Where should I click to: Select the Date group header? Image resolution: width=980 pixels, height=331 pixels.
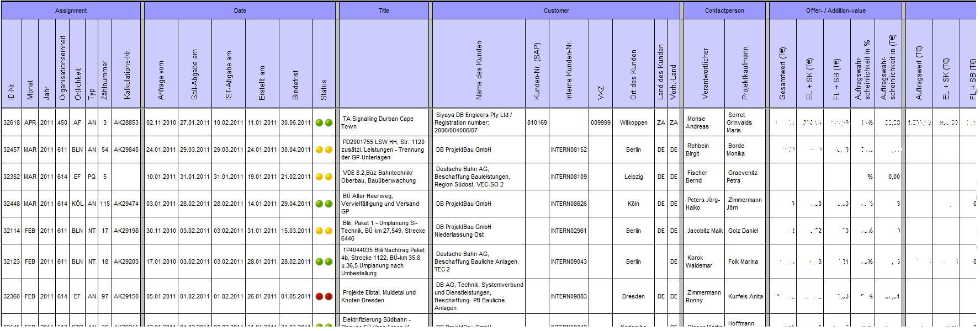point(240,10)
